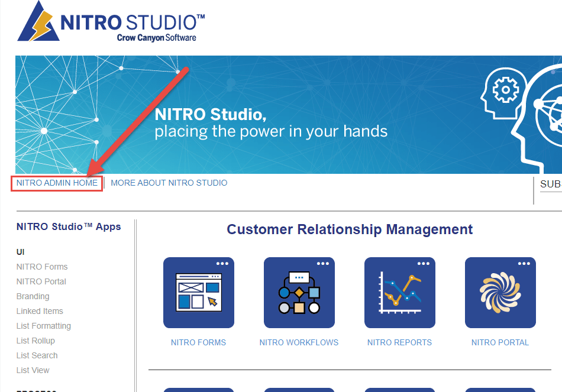Open MORE ABOUT NITRO STUDIO

click(x=169, y=183)
